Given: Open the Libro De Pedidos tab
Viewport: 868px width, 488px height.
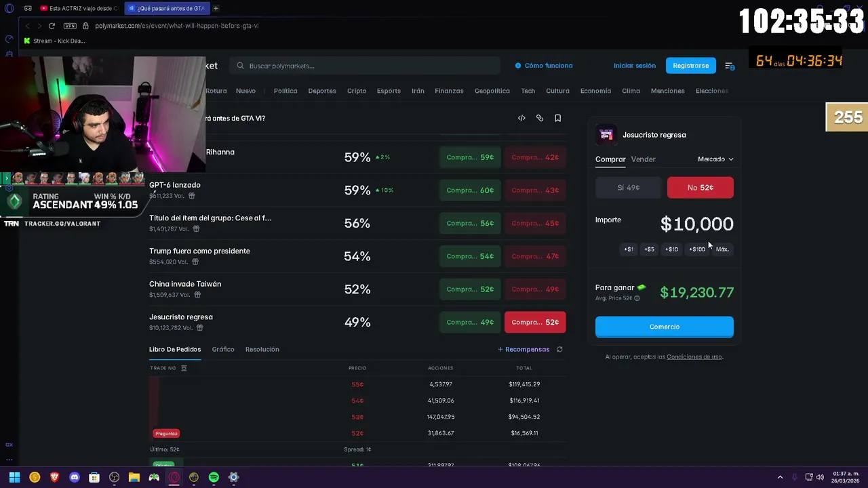Looking at the screenshot, I should point(175,349).
